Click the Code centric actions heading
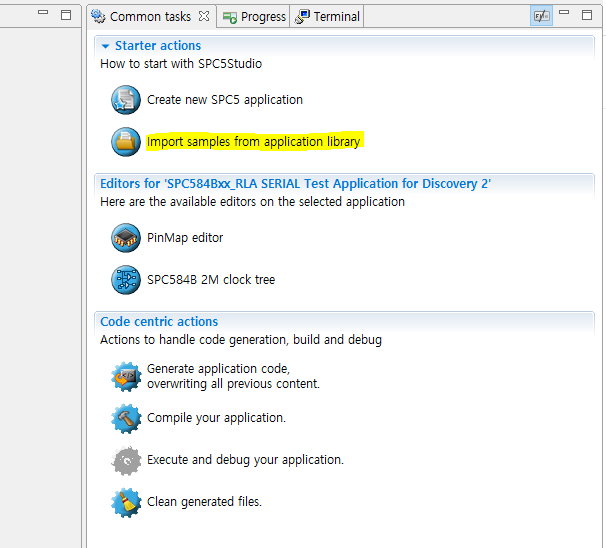The image size is (606, 548). [159, 322]
